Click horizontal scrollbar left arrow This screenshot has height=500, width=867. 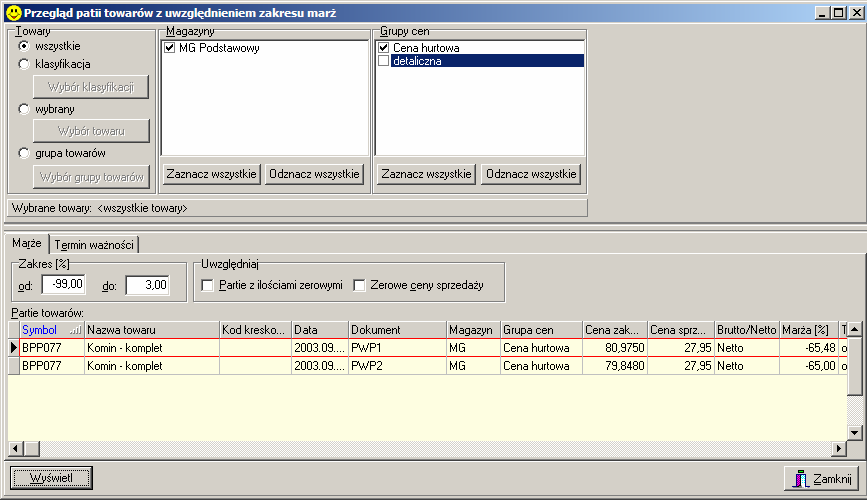coord(16,449)
